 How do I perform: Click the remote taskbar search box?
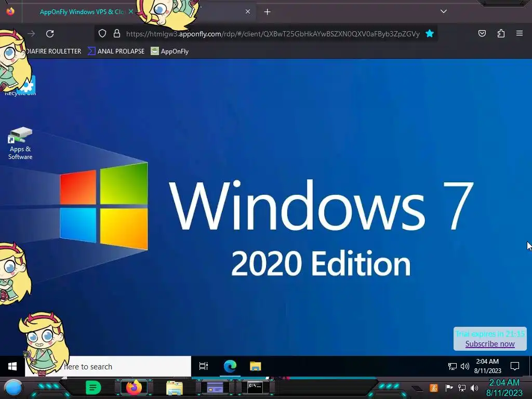tap(108, 366)
